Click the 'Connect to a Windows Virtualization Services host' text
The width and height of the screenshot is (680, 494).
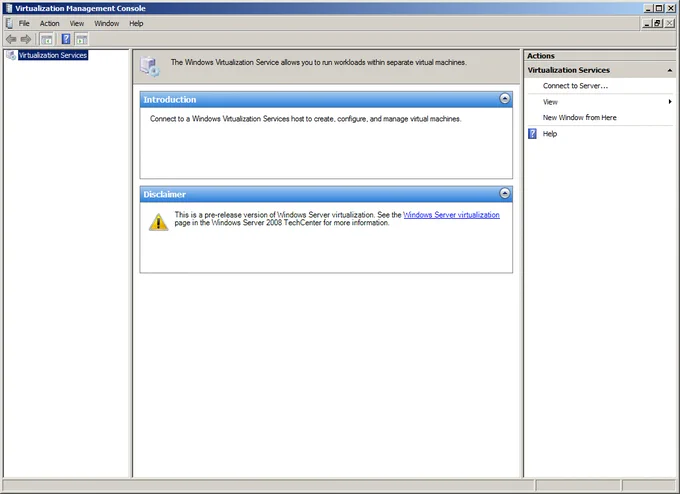pos(305,119)
